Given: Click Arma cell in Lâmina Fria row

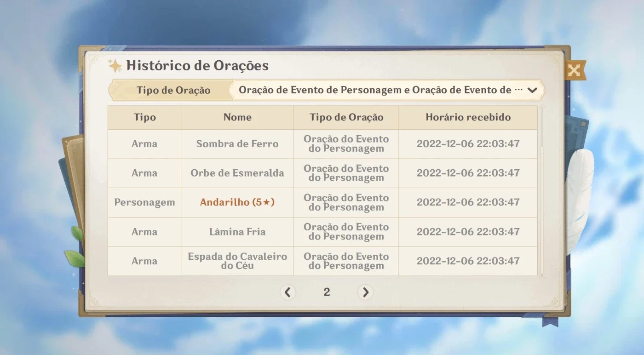Looking at the screenshot, I should coord(144,232).
